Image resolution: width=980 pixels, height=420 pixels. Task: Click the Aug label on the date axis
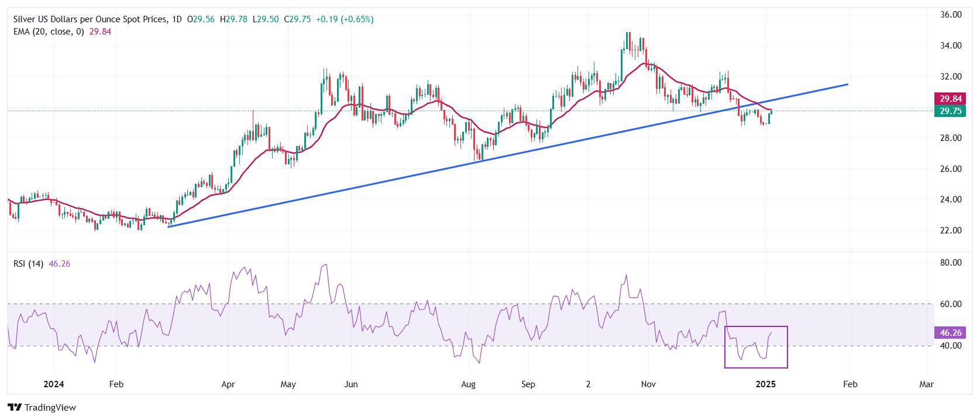pos(468,384)
